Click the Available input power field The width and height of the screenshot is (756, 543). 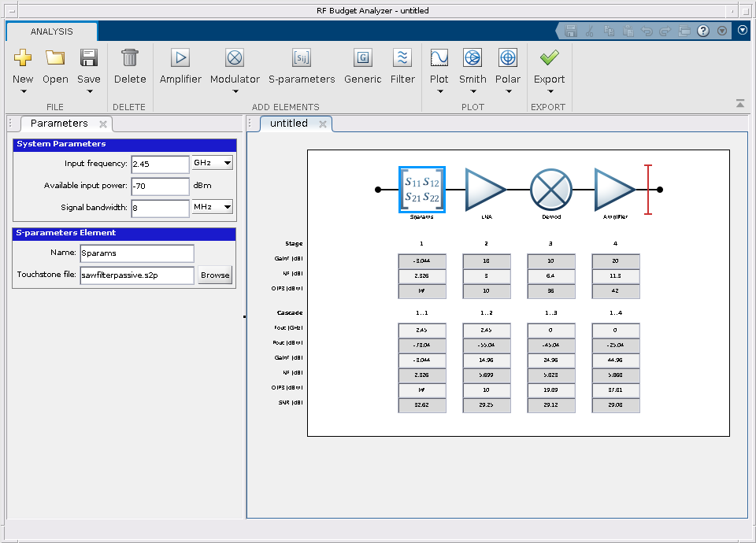[161, 186]
